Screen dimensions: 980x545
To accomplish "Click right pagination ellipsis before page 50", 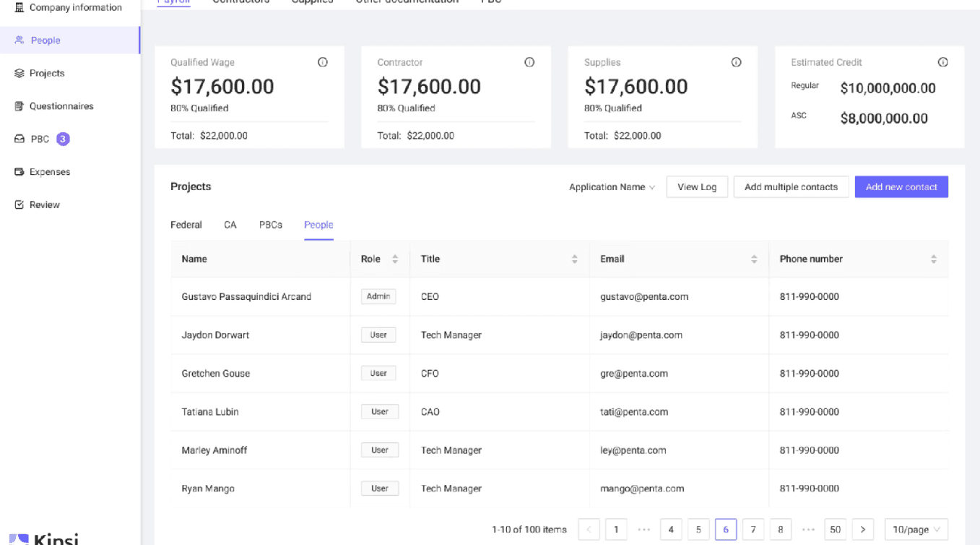I will point(808,530).
